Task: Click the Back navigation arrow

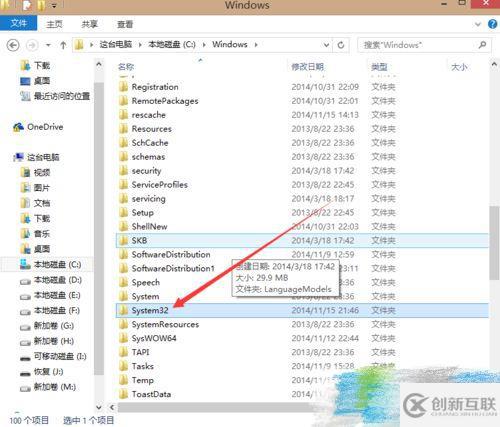Action: 13,45
